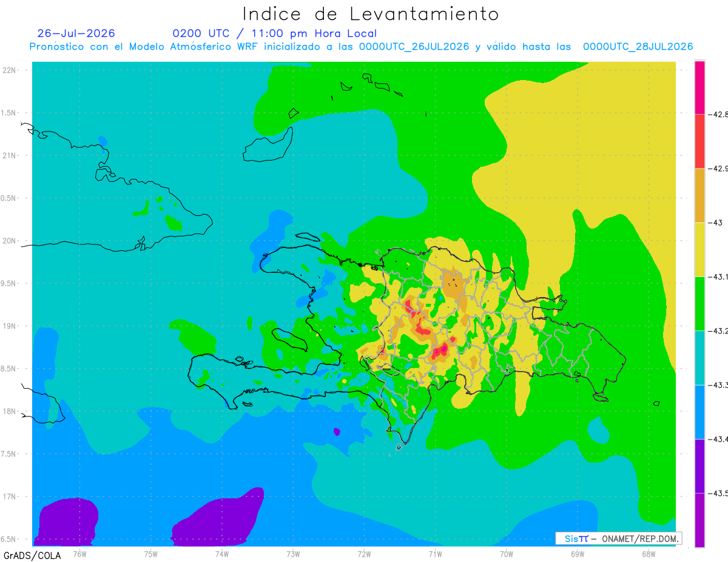The image size is (728, 562).
Task: Click the green legend color segment
Action: (699, 303)
